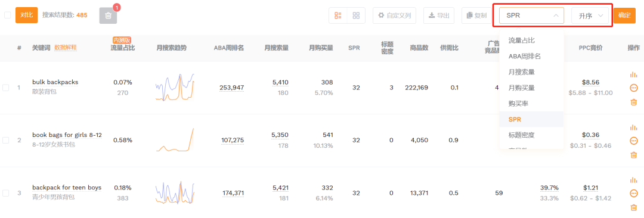
Task: Switch to list view layout icon
Action: tap(338, 15)
